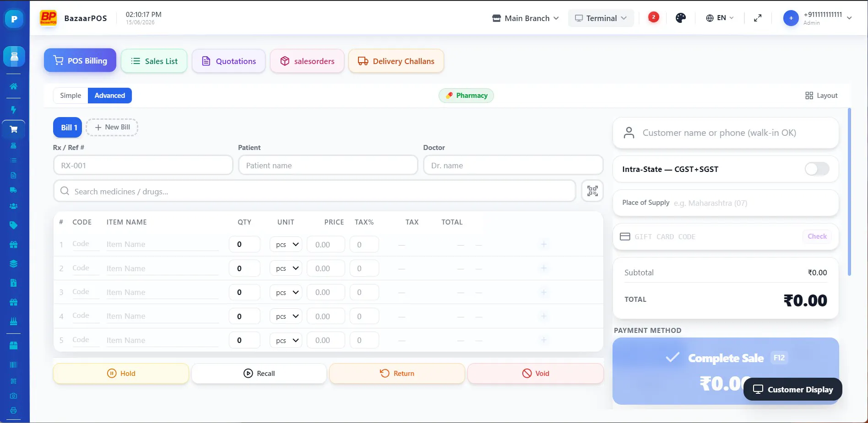The width and height of the screenshot is (868, 423).
Task: Open the pcs unit dropdown in row 1
Action: click(x=286, y=245)
